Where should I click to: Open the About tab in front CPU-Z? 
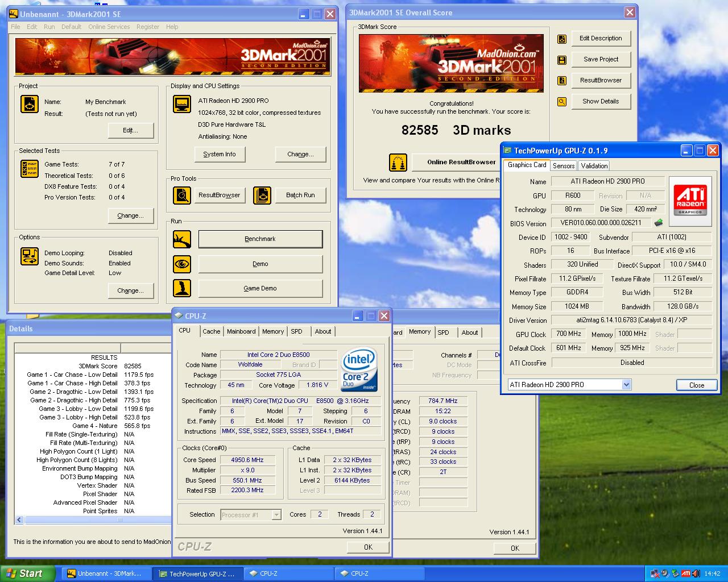coord(323,331)
